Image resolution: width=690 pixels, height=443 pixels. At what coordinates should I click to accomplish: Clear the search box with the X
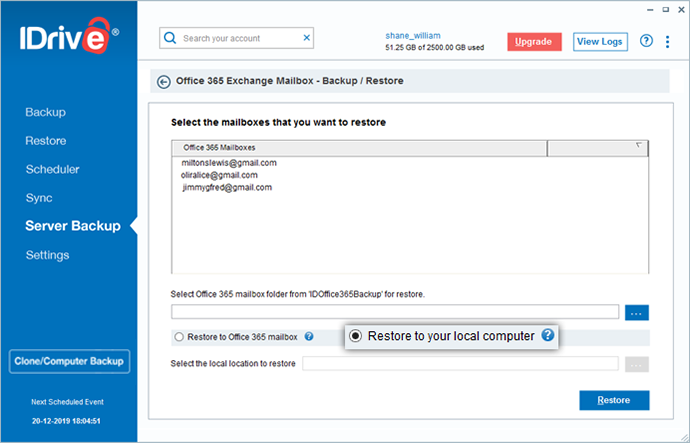[x=307, y=38]
